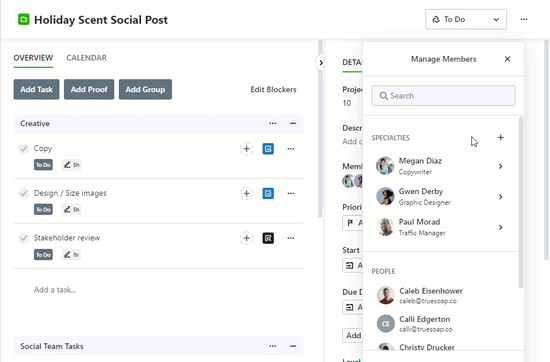Screen dimensions: 550x362
Task: Click the black proof icon for Stakeholder review
Action: pyautogui.click(x=268, y=238)
